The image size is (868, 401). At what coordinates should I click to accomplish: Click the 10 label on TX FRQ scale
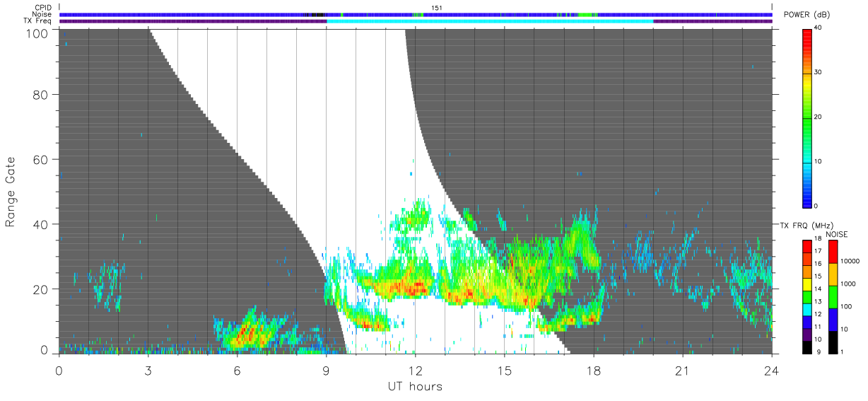819,339
